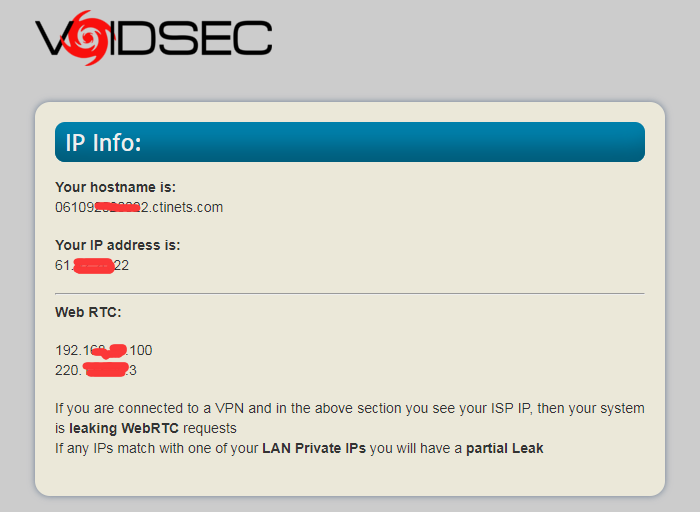This screenshot has width=700, height=512.
Task: Click the sentence about connecting to a VPN
Action: [x=350, y=418]
